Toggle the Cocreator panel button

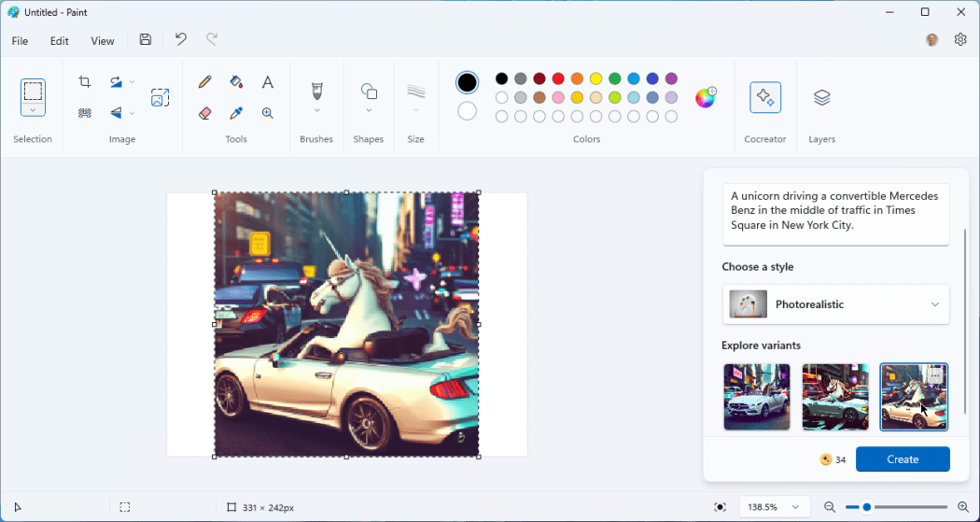pos(765,98)
